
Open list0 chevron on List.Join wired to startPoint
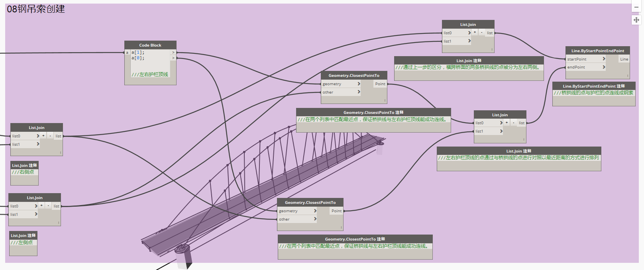pyautogui.click(x=469, y=33)
